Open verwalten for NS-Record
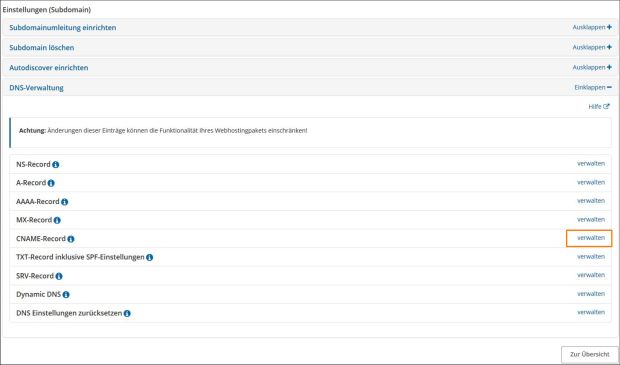 point(591,163)
